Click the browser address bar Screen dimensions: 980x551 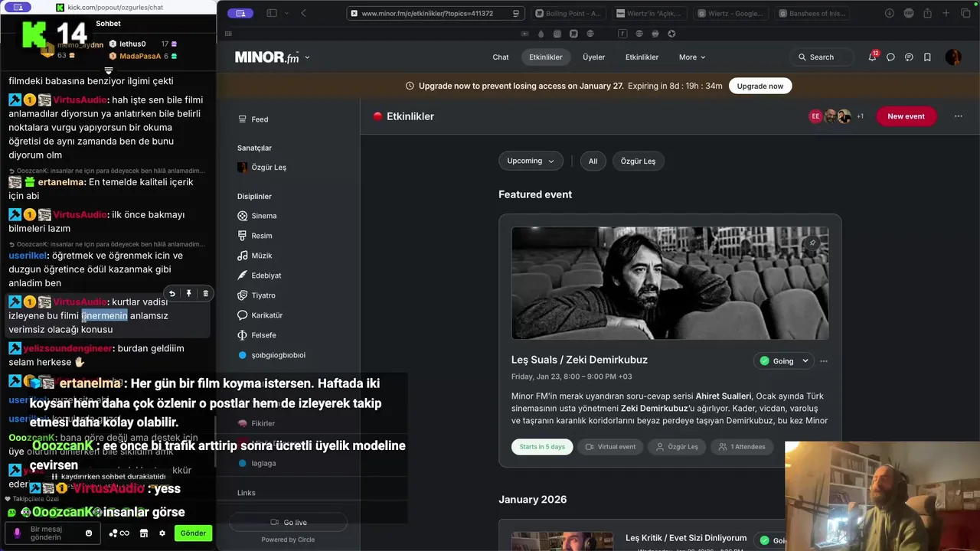(x=434, y=13)
